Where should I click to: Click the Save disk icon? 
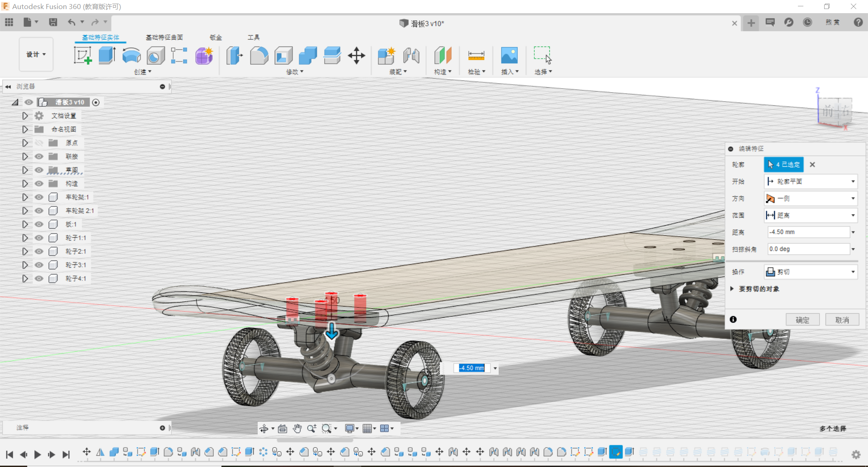[53, 22]
